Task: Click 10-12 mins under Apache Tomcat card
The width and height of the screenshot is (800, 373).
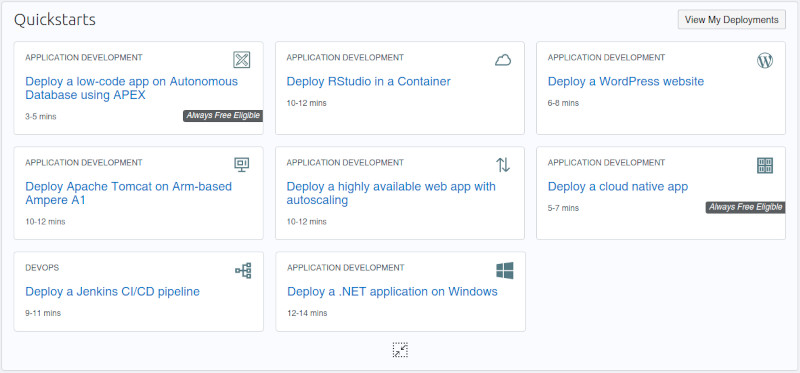Action: [x=45, y=222]
